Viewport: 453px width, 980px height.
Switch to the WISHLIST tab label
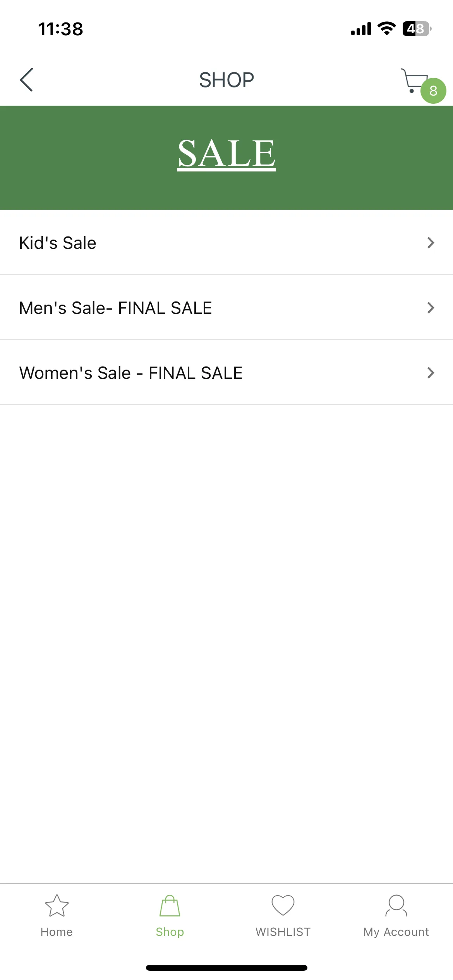tap(283, 932)
